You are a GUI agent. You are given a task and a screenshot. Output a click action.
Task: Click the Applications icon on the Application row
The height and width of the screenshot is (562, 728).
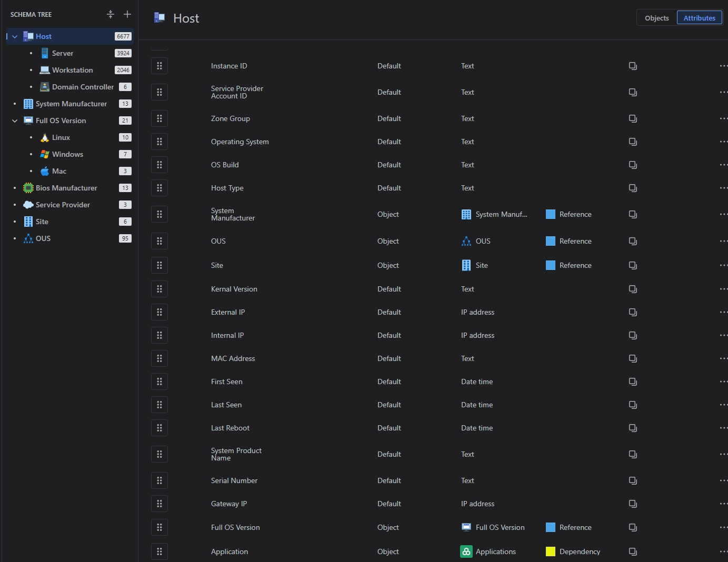(466, 551)
